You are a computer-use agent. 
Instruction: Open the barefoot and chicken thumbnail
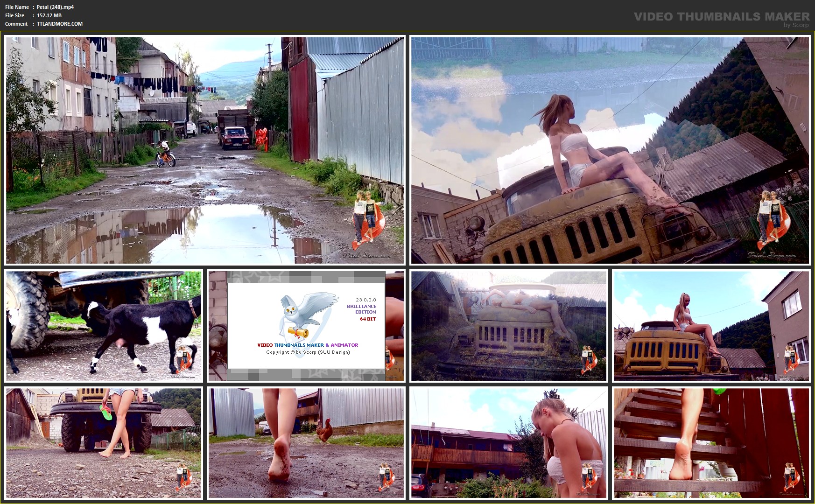306,443
